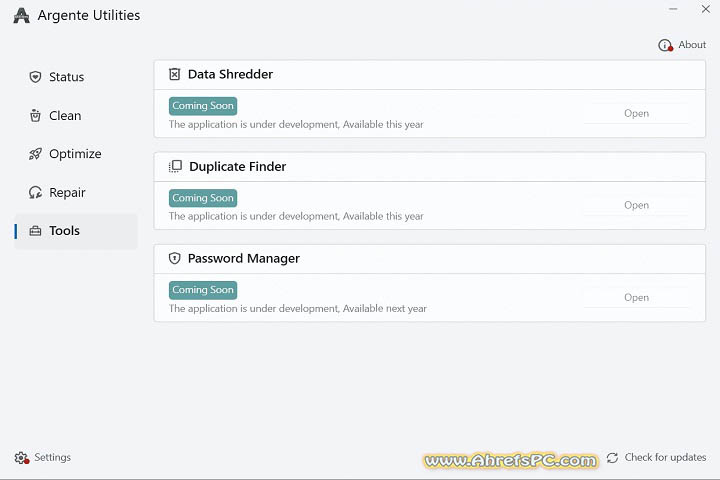720x480 pixels.
Task: Click the Optimize rocket icon
Action: click(35, 154)
